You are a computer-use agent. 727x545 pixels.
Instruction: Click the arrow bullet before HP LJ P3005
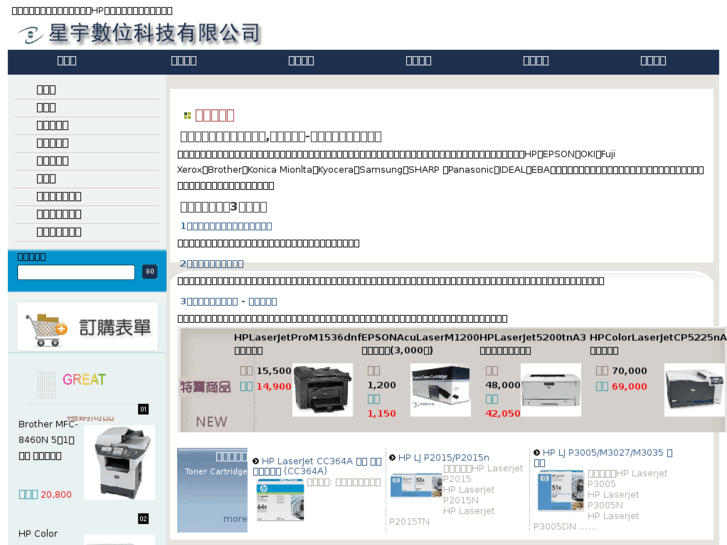536,452
